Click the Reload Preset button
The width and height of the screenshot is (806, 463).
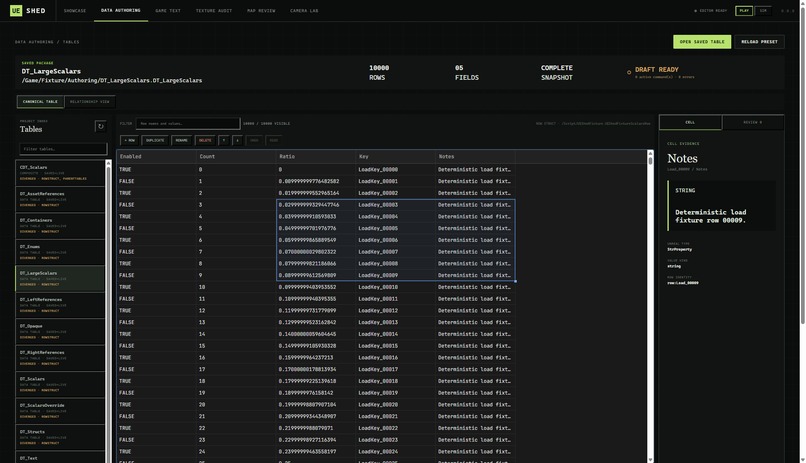point(759,42)
